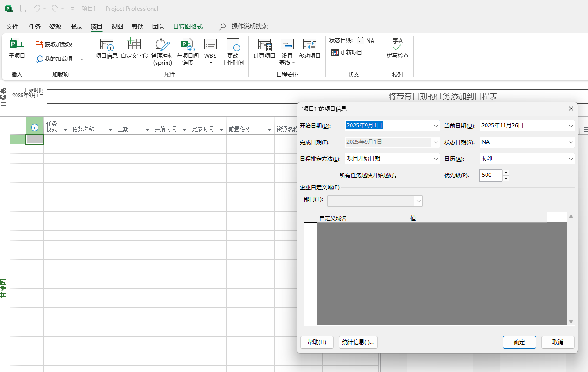Open 统计信息 from the dialog

tap(358, 342)
